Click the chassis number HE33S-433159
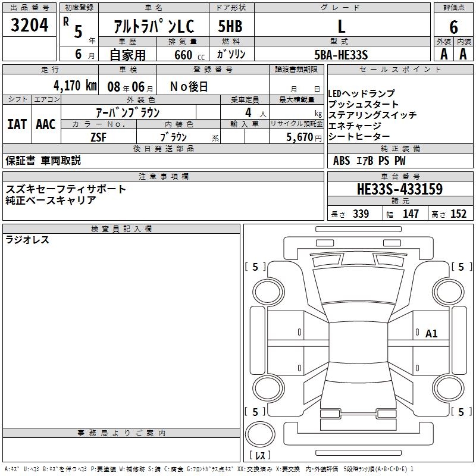Screen dimensions: 476x476 click(400, 190)
